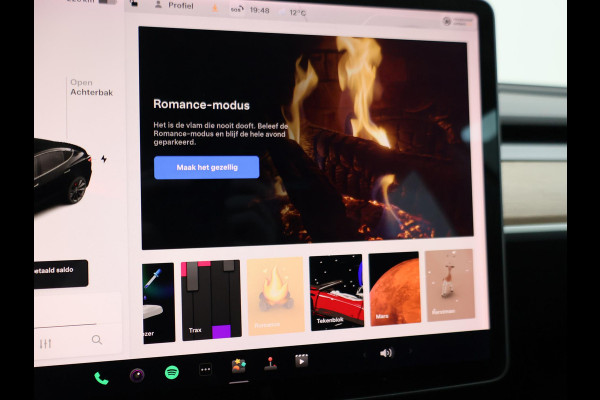Click the volume speaker icon
Screen dimensions: 600x400
click(x=386, y=352)
